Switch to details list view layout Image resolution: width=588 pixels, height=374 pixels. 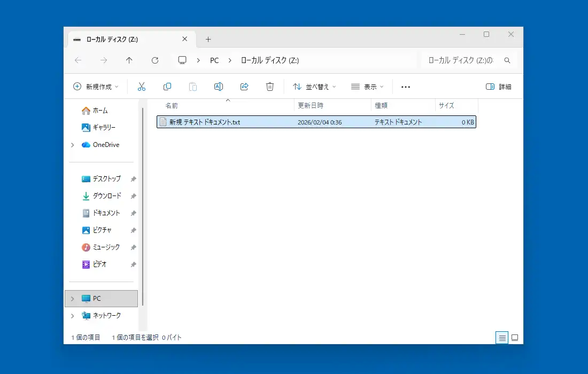(x=501, y=338)
